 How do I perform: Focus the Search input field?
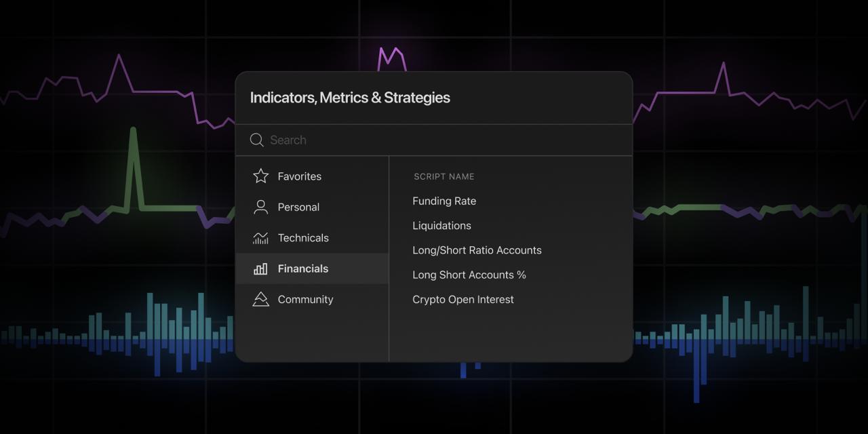(x=434, y=140)
